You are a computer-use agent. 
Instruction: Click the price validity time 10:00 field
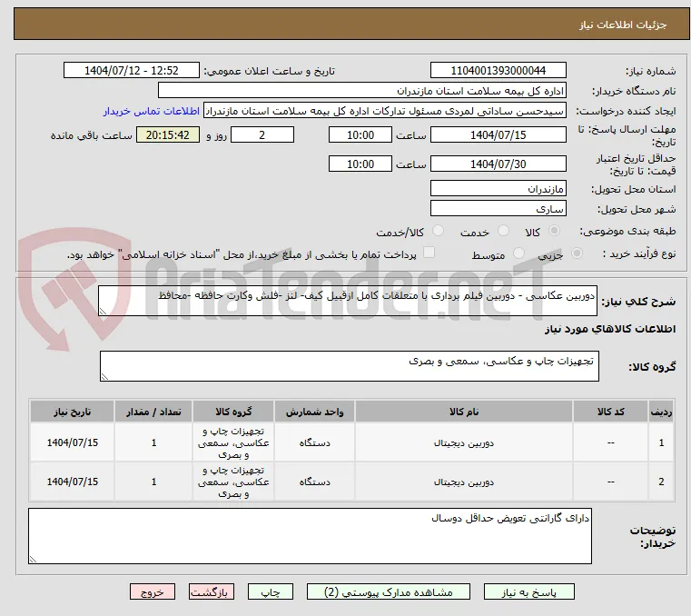click(x=360, y=164)
